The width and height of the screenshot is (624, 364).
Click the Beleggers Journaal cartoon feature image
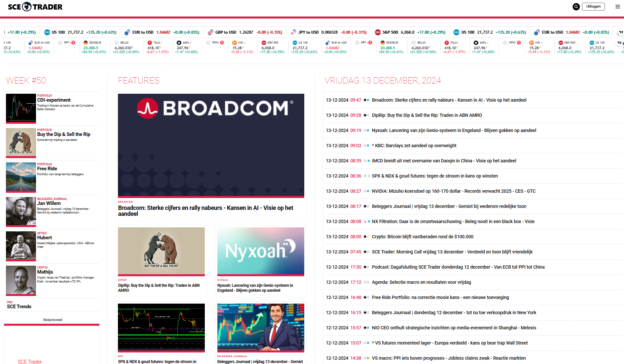coord(261,328)
